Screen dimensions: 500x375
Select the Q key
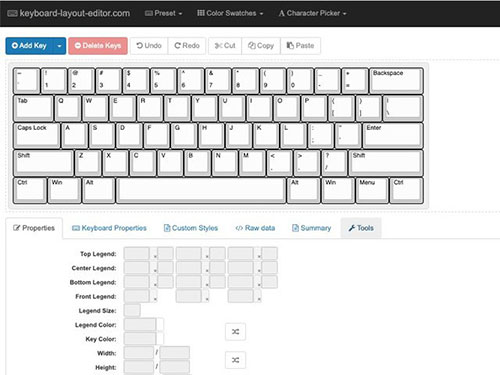click(68, 108)
